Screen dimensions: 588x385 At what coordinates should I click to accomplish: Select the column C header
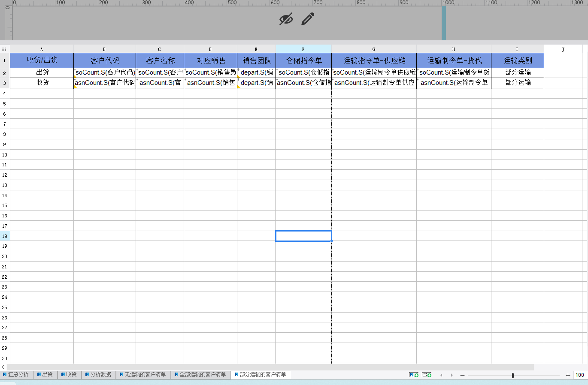(x=160, y=49)
